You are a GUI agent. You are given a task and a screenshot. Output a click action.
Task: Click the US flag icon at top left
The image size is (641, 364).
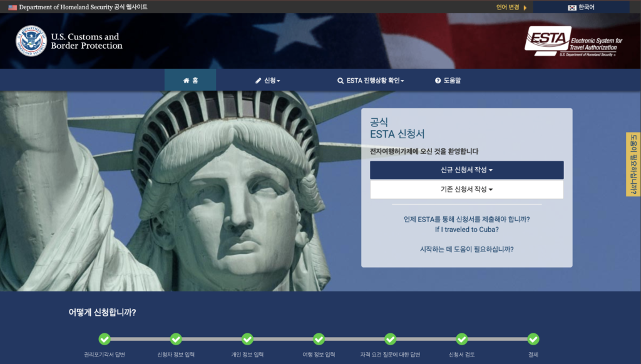point(13,8)
